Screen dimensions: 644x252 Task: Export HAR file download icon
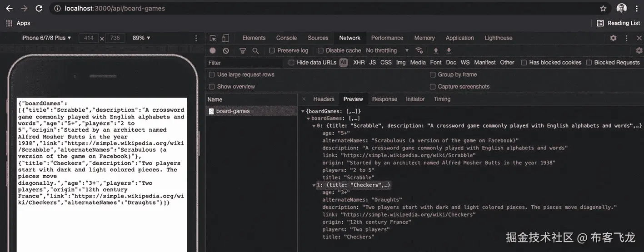449,50
